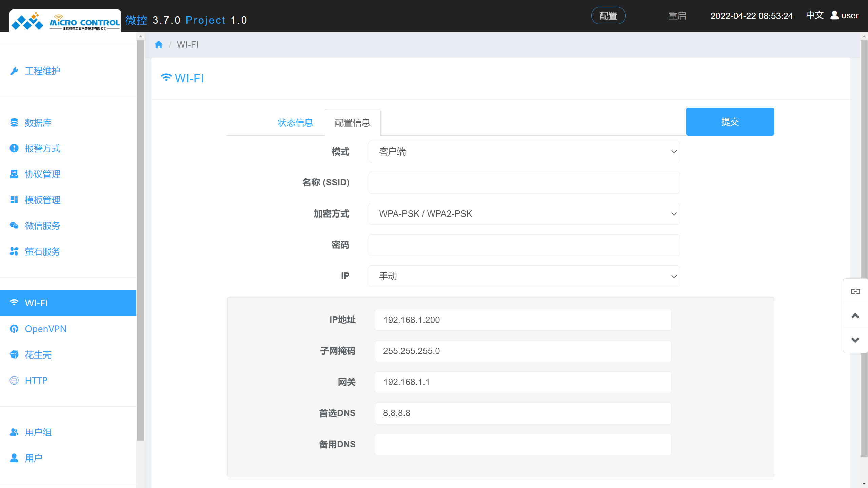Open the IP 手动 dropdown

(524, 276)
